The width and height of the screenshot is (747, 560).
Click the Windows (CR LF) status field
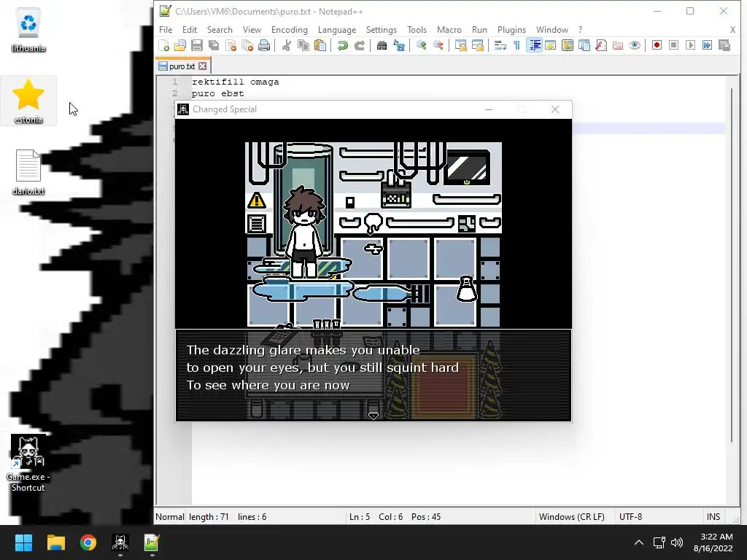(572, 517)
